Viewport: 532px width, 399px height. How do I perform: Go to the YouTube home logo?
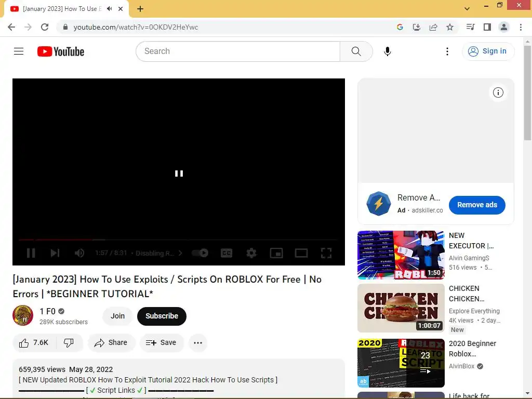[x=61, y=51]
